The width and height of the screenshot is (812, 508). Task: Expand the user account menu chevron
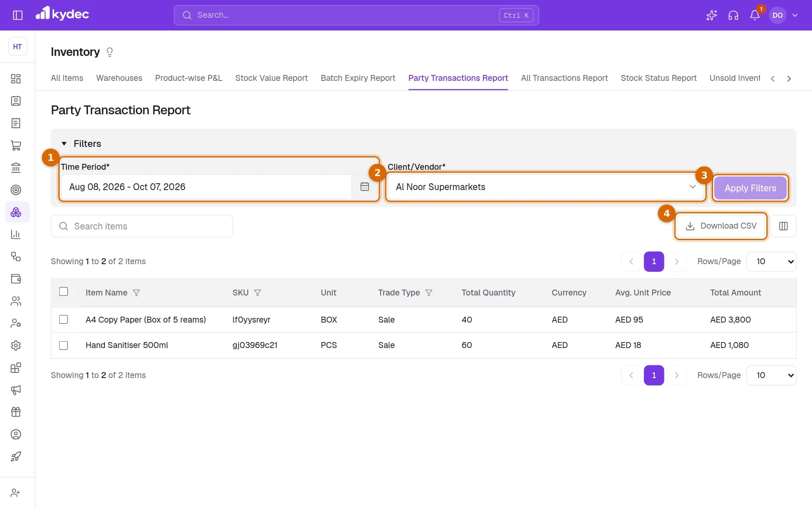(795, 15)
